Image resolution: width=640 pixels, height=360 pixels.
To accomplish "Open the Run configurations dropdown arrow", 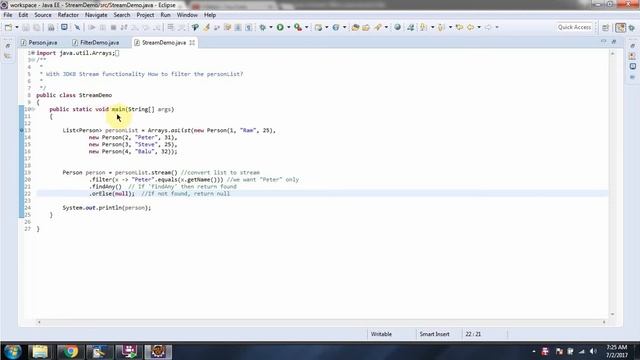I will pos(289,27).
